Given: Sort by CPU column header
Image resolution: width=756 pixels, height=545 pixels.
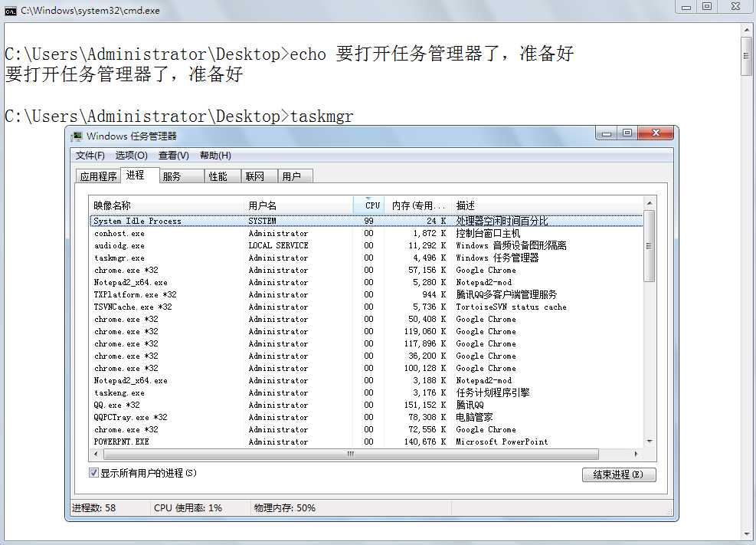Looking at the screenshot, I should (369, 205).
